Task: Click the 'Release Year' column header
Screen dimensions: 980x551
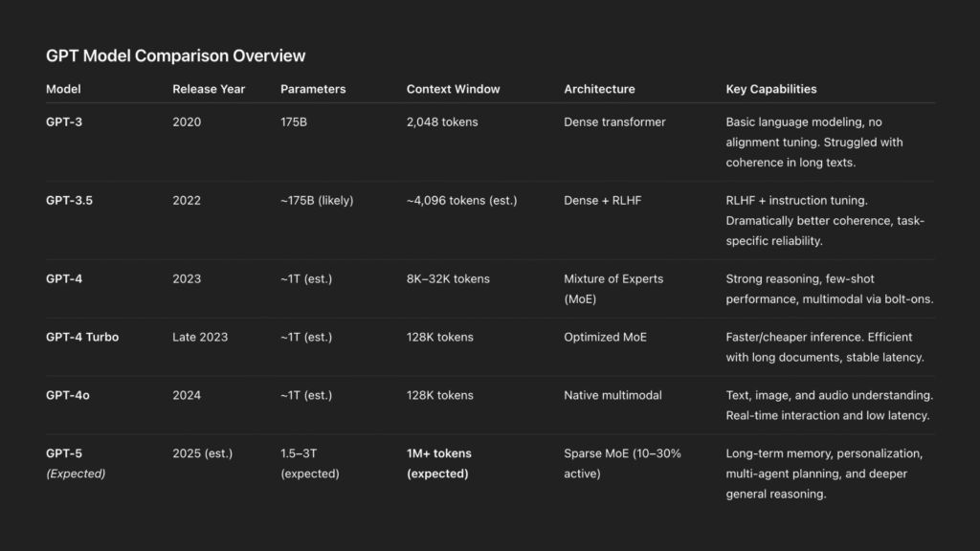Action: pos(209,89)
